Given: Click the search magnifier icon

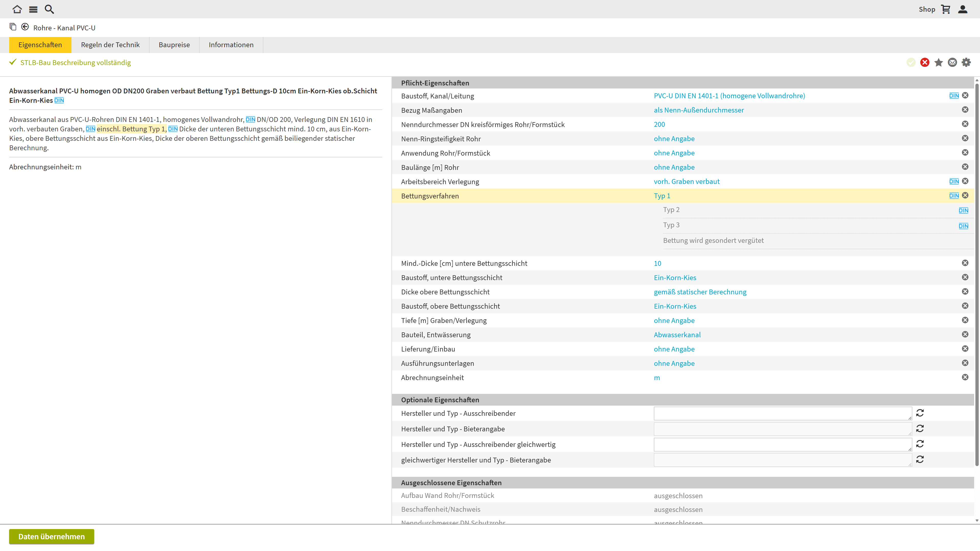Looking at the screenshot, I should (x=49, y=9).
